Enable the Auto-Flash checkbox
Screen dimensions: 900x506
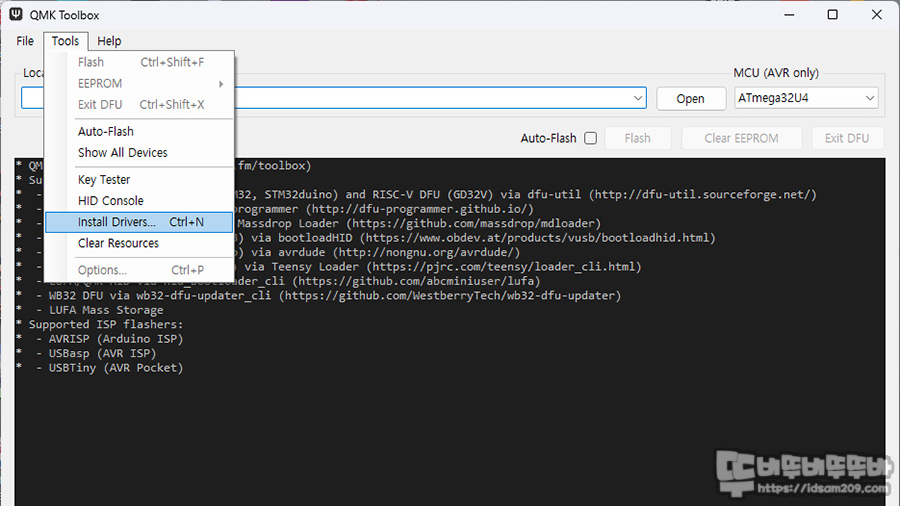point(590,138)
